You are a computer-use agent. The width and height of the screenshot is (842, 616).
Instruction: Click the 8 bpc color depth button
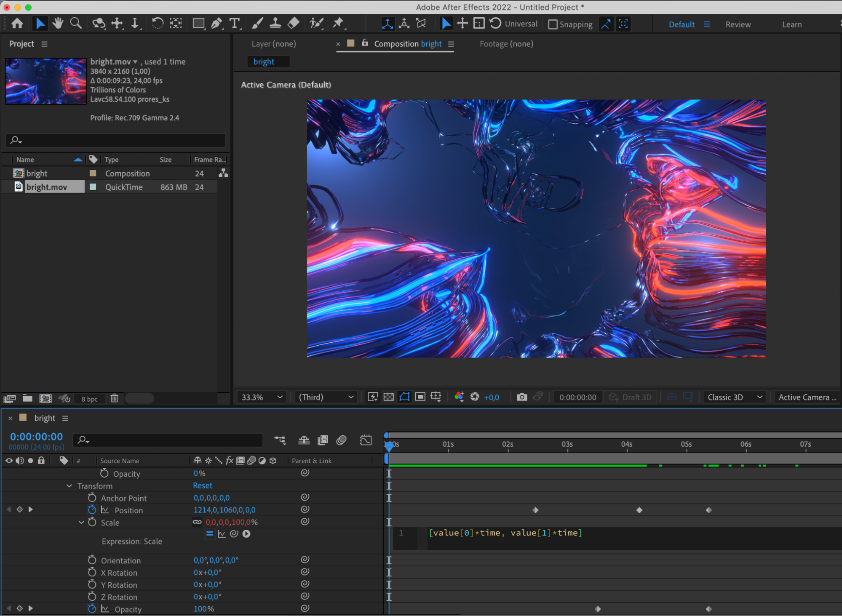[x=89, y=399]
